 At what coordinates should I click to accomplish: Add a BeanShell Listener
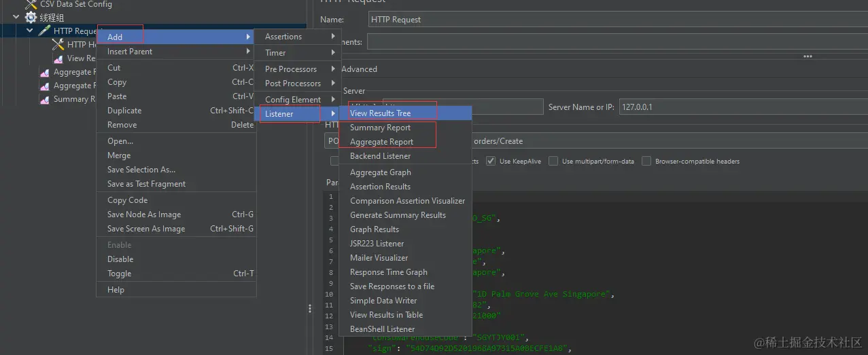coord(406,329)
